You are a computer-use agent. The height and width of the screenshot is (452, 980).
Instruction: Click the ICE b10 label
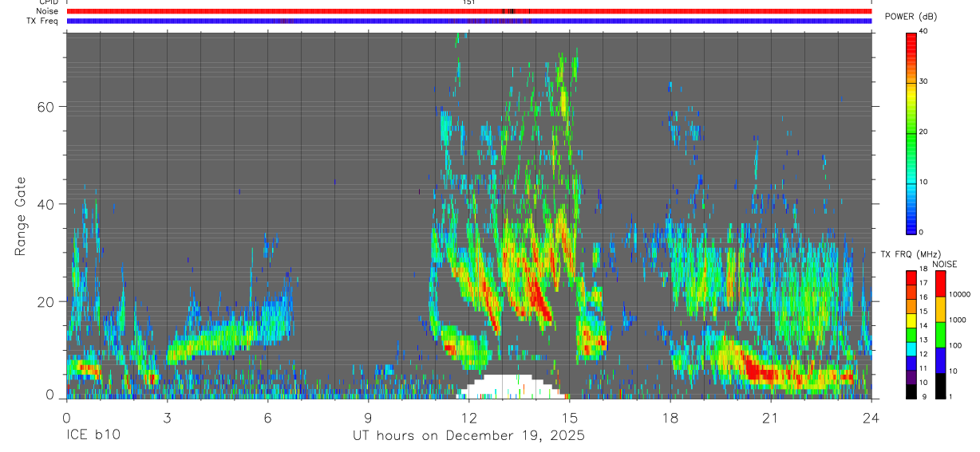(93, 436)
